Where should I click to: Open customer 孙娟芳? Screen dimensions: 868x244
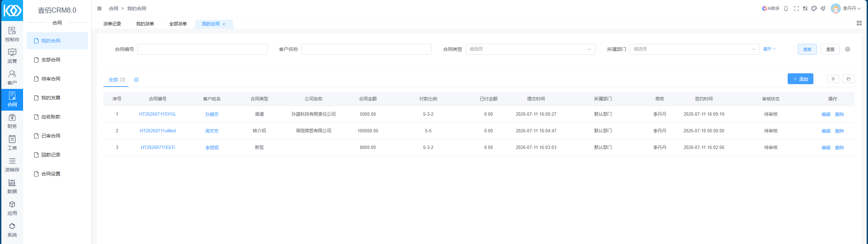[212, 114]
